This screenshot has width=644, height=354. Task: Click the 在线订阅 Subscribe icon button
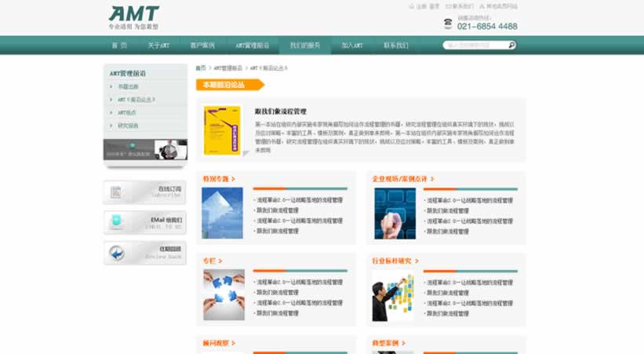pos(116,192)
